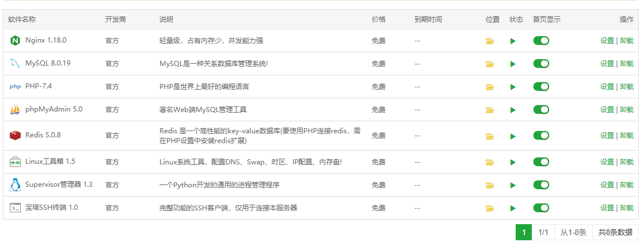The image size is (644, 246).
Task: Click the Redis red cube logo icon
Action: 15,135
